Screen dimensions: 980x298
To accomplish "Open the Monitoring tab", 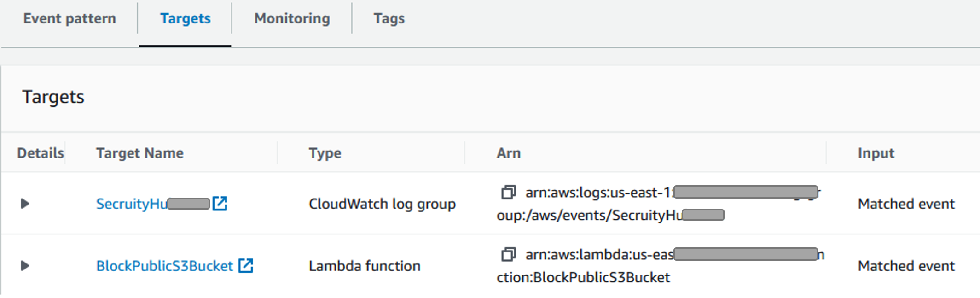I will (x=291, y=18).
